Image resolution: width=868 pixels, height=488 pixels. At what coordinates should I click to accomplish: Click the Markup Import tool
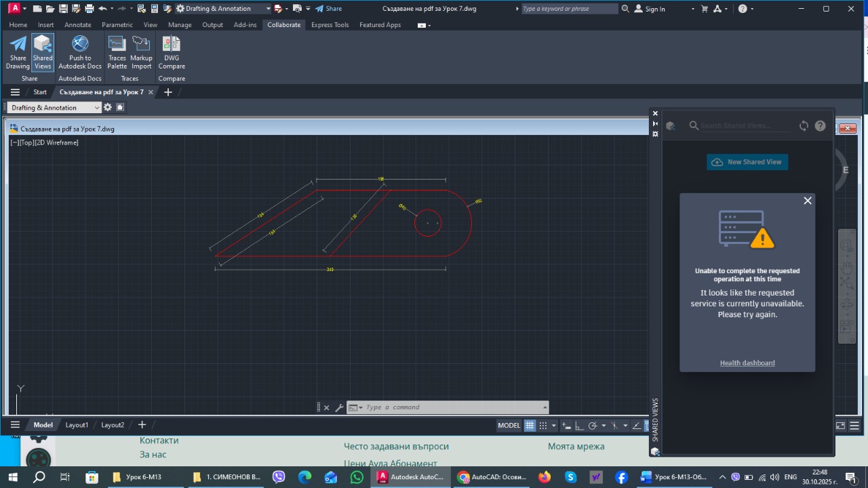tap(141, 53)
